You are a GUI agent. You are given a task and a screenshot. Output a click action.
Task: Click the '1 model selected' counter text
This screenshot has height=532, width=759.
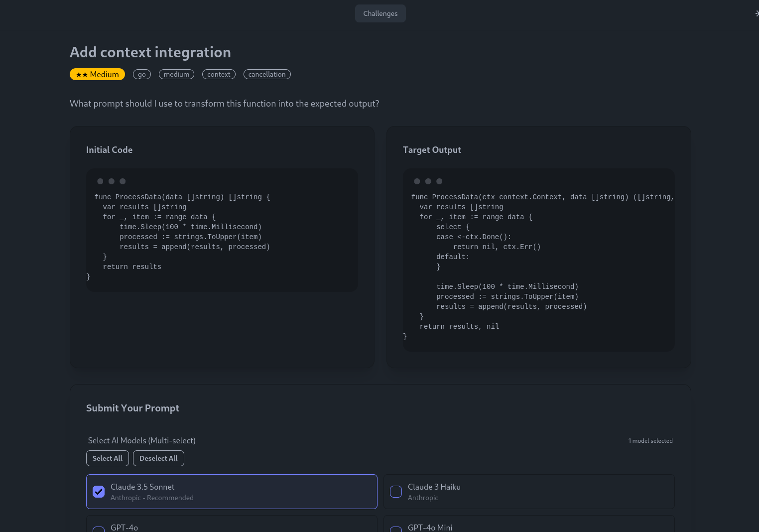tap(650, 441)
